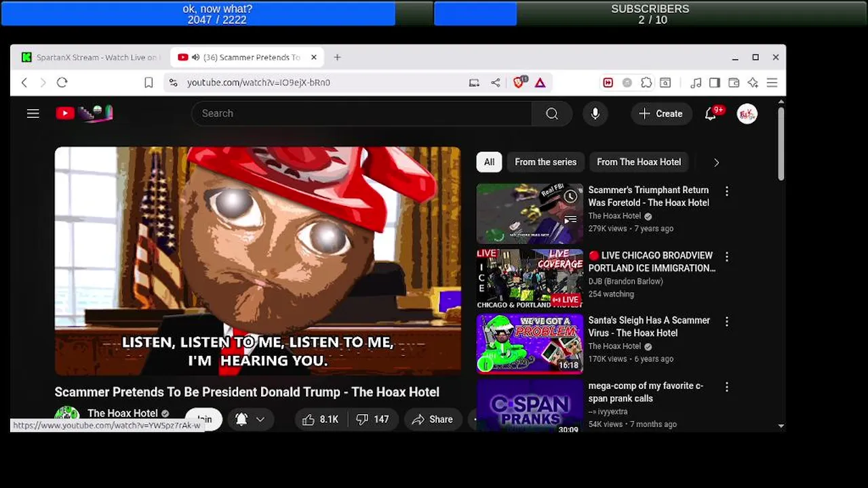Close the Scammer Pretends To tab
This screenshot has width=868, height=488.
click(313, 58)
